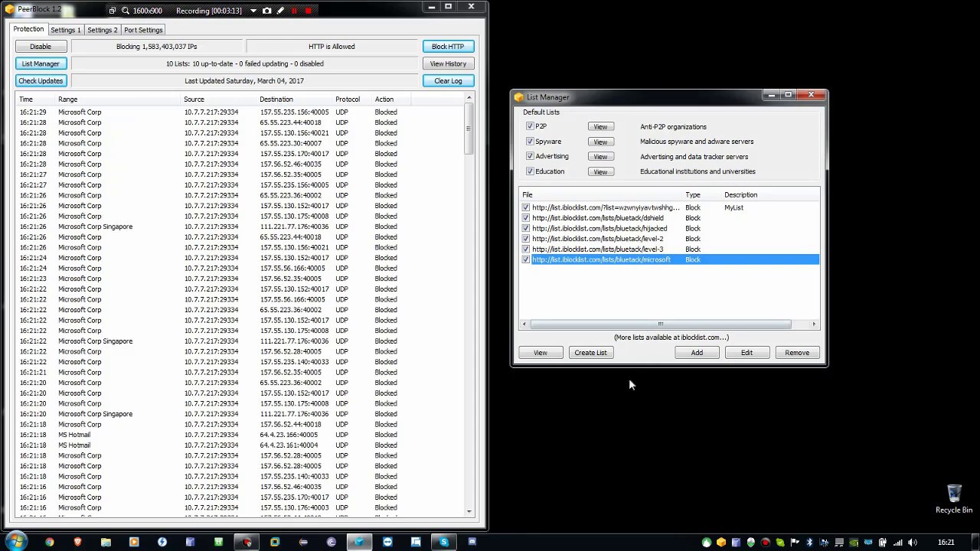Switch to the Protection tab
This screenshot has width=980, height=551.
tap(28, 29)
